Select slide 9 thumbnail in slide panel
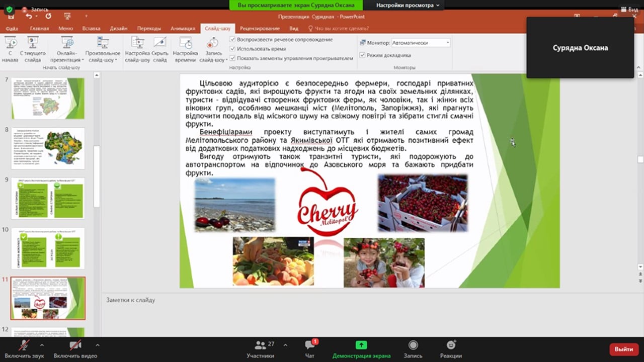Viewport: 644px width, 362px height. click(x=48, y=198)
